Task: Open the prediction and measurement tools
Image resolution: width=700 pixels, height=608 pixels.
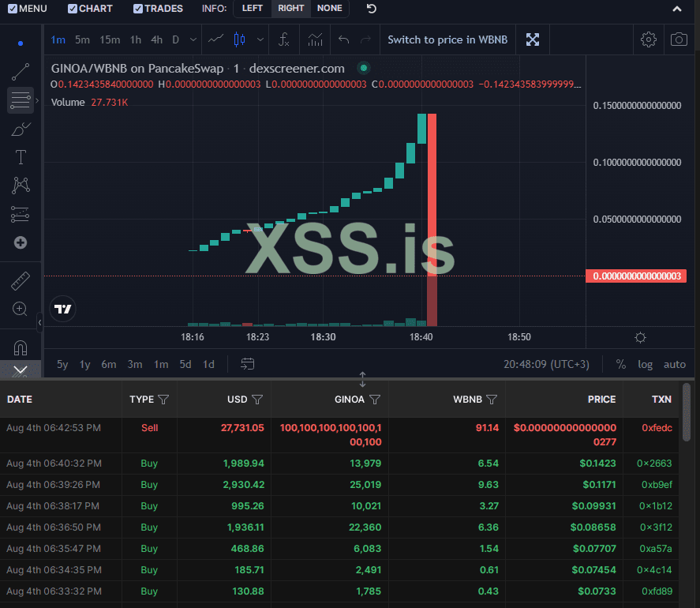Action: click(x=20, y=214)
